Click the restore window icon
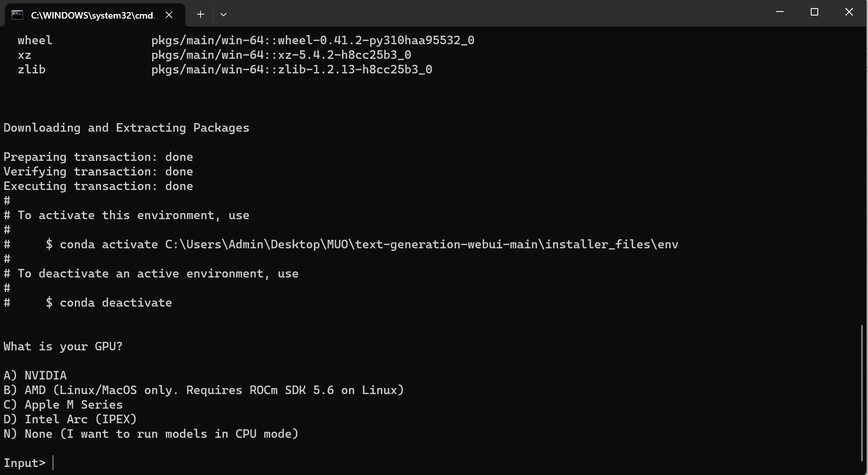The image size is (868, 475). [x=814, y=11]
